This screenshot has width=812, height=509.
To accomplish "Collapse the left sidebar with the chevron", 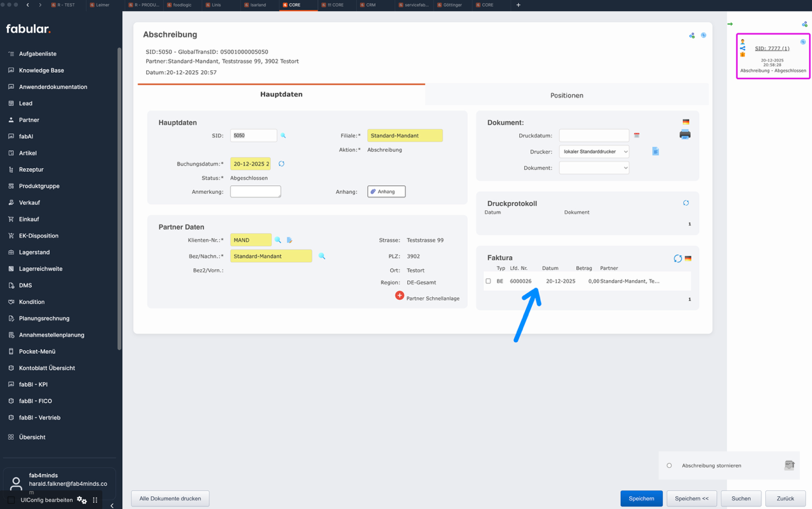I will point(112,505).
